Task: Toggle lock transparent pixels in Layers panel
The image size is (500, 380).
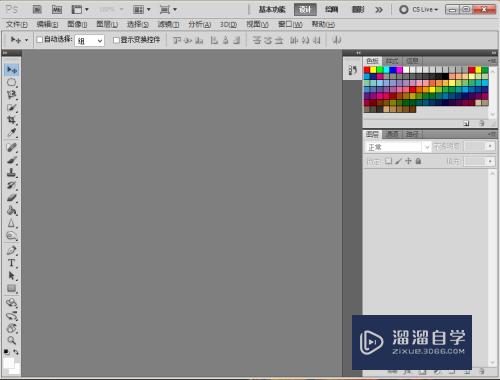Action: point(388,161)
